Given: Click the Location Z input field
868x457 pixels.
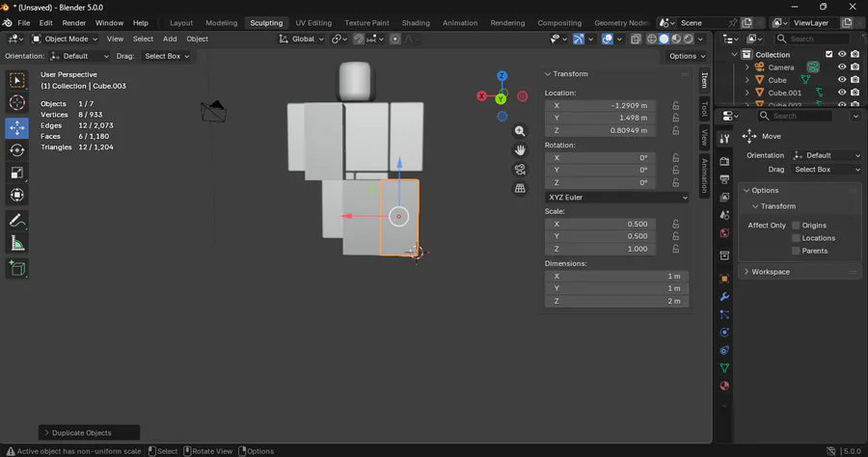Looking at the screenshot, I should 602,130.
